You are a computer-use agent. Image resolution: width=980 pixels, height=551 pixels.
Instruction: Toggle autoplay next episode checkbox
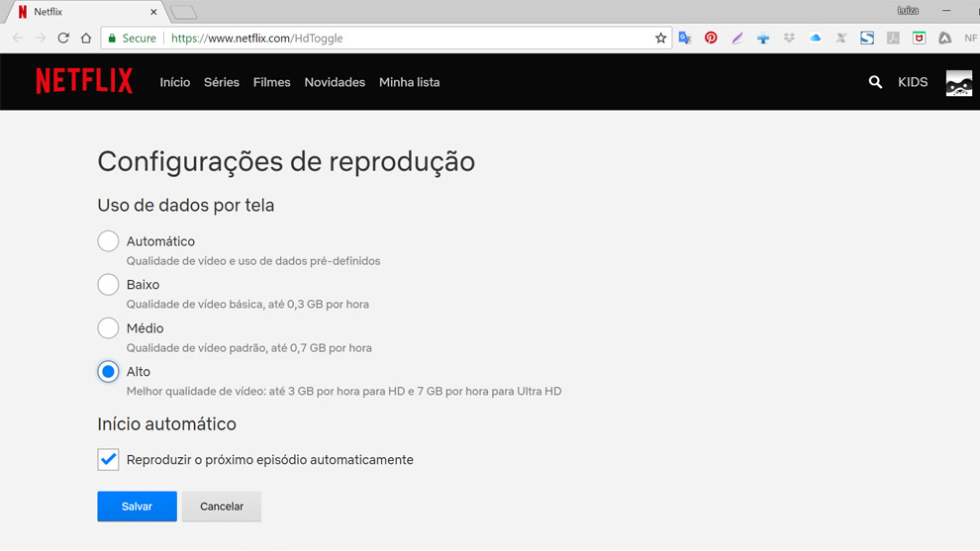[x=108, y=459]
